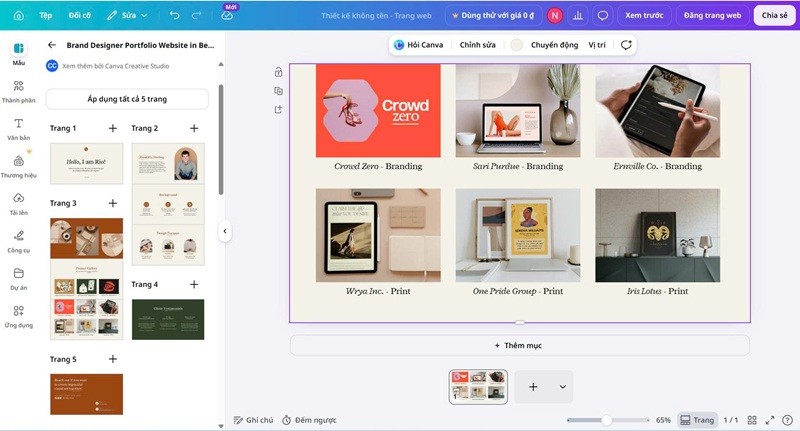Viewport: 800px width, 431px height.
Task: Click Dùng thử với giá 0 đ
Action: 493,15
